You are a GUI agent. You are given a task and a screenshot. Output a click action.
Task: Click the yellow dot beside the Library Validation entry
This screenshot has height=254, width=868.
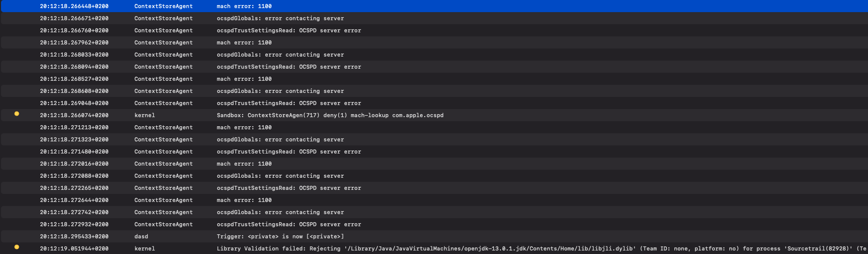click(17, 247)
